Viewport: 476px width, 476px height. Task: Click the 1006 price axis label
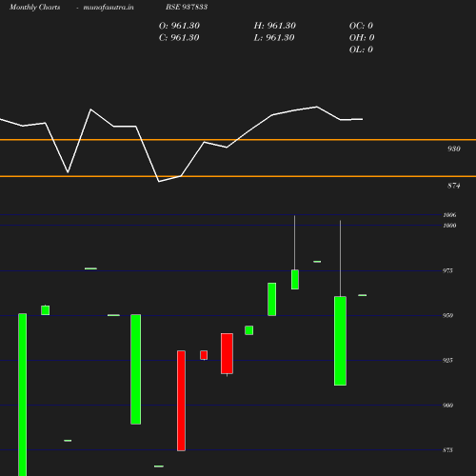point(449,215)
